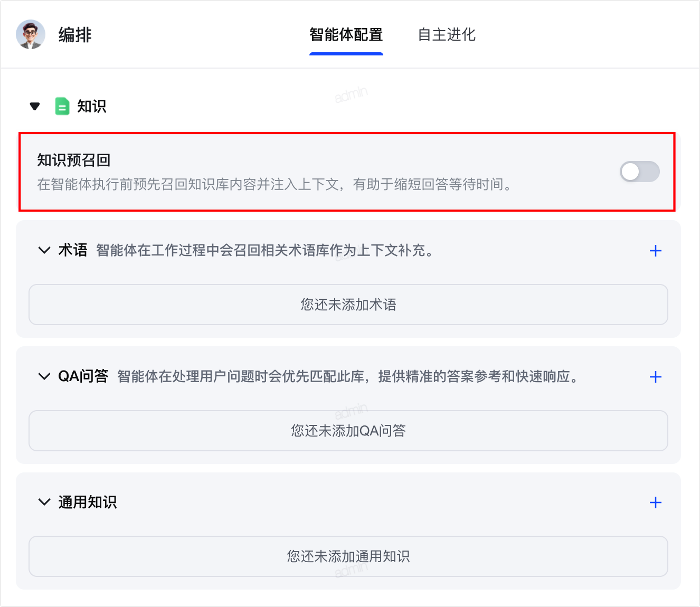Add a new 术语 with the plus icon
This screenshot has width=700, height=607.
pyautogui.click(x=655, y=251)
